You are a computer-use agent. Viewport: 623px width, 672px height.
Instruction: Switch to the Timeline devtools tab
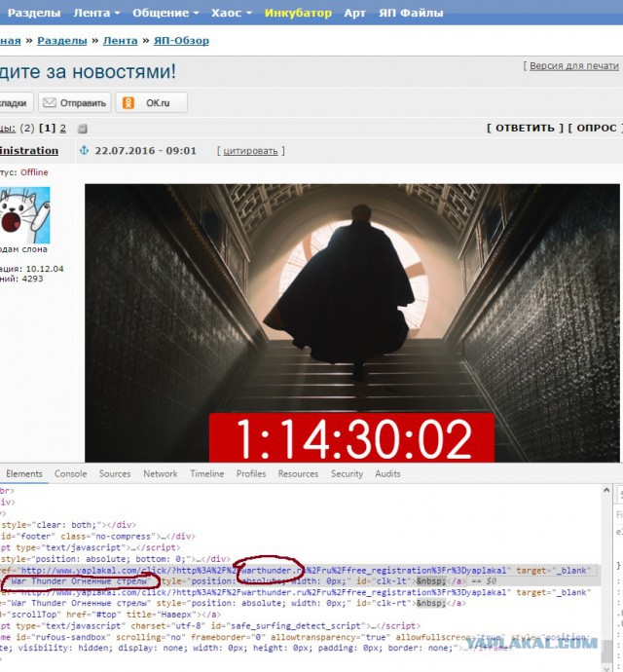pos(207,473)
